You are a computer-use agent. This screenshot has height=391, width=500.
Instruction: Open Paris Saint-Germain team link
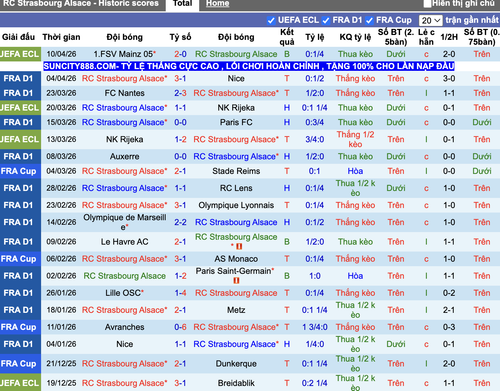(233, 271)
